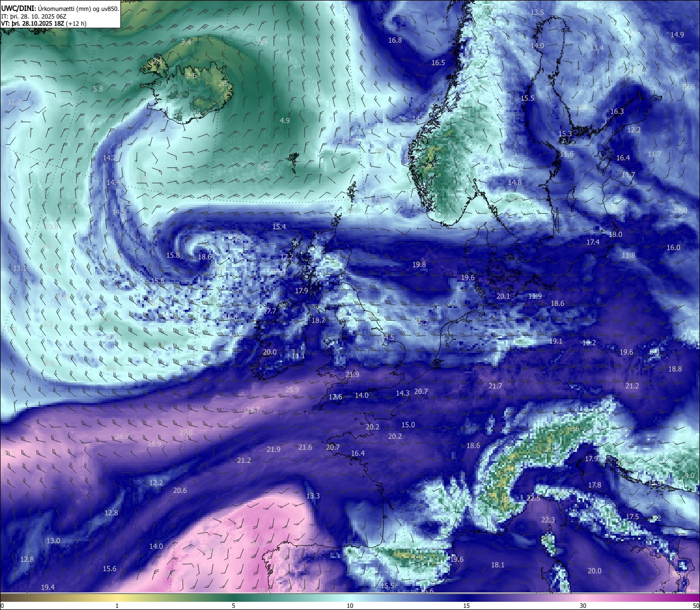Click the 19.8 value over the North Sea
700x610 pixels.
tap(419, 265)
